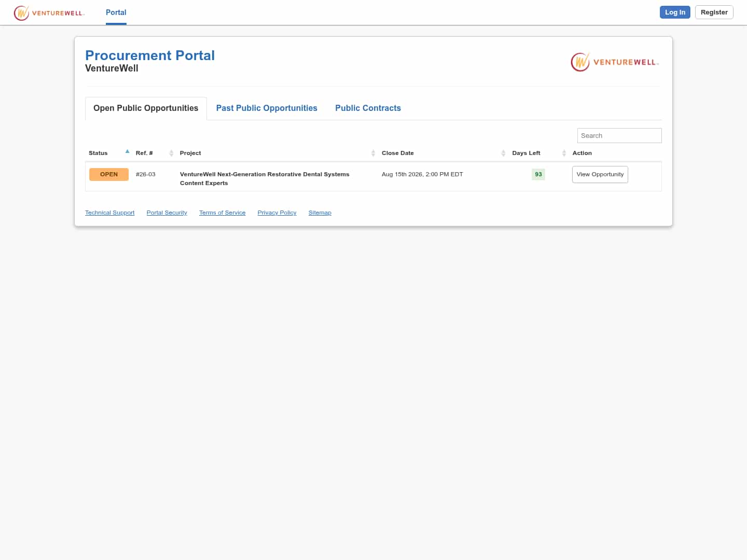Sort table by Status column arrow
The width and height of the screenshot is (747, 560).
(127, 152)
